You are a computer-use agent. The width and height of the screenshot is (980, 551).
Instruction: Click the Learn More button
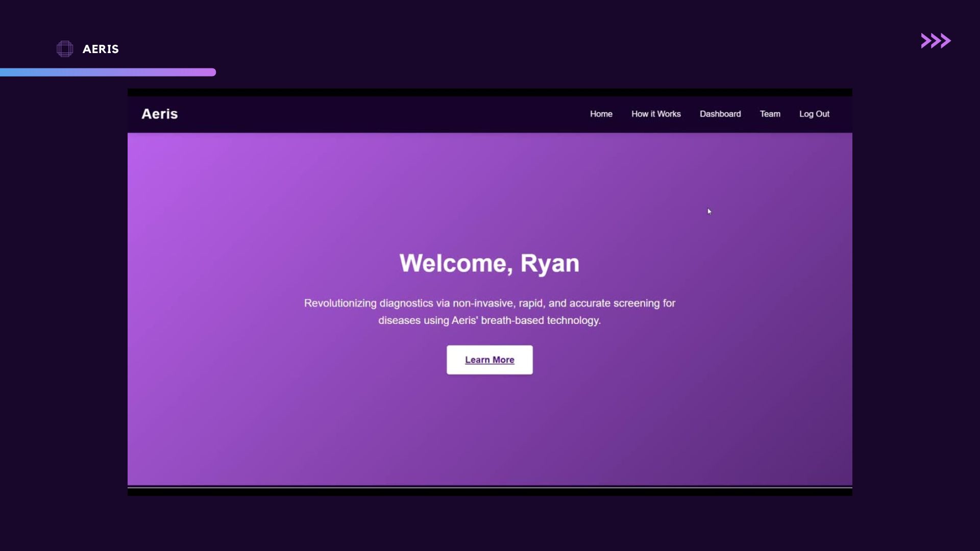[489, 360]
